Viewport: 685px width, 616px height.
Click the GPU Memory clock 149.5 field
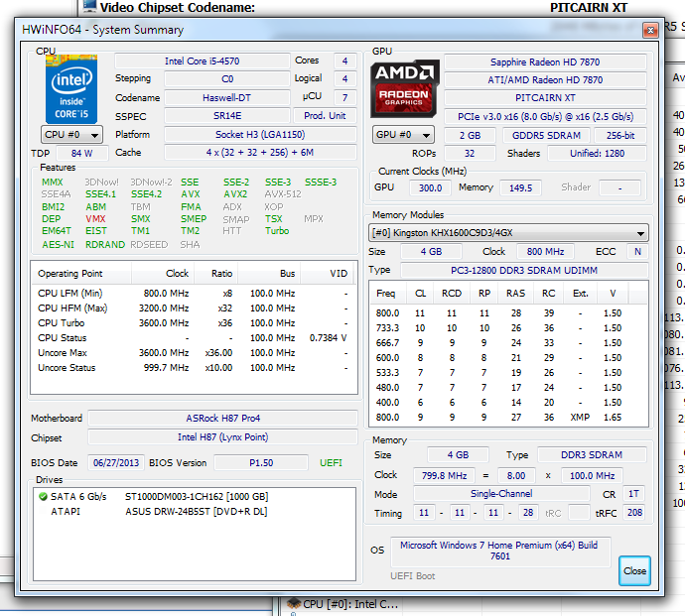point(521,188)
